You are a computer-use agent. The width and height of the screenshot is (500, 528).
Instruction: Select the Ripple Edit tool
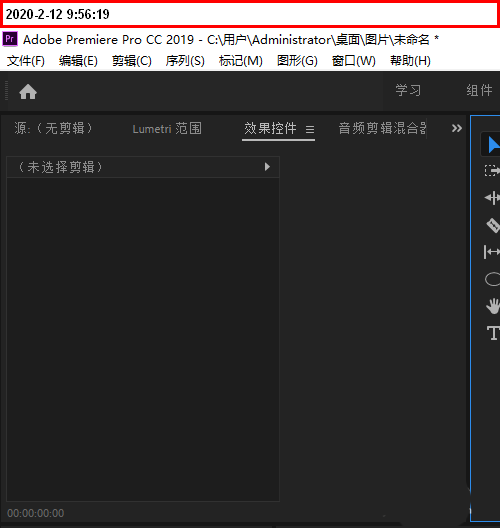tap(492, 198)
